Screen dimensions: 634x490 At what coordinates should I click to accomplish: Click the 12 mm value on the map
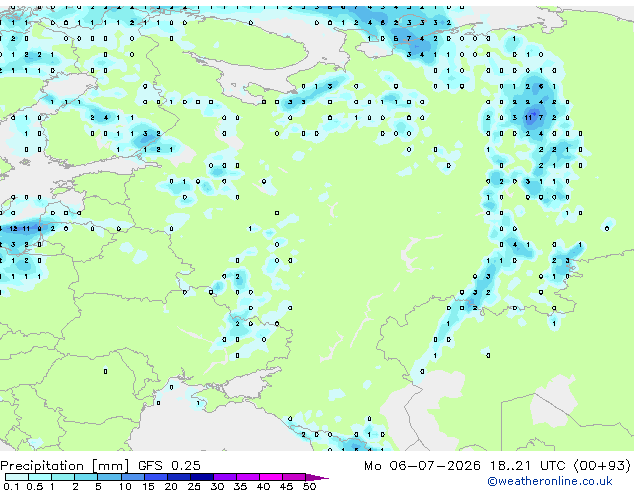pyautogui.click(x=13, y=228)
